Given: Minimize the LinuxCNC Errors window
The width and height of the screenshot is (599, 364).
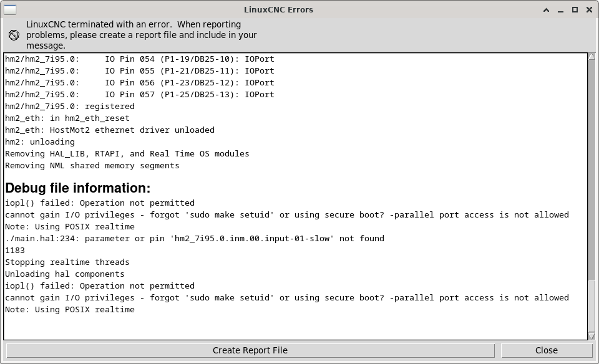Looking at the screenshot, I should 560,10.
